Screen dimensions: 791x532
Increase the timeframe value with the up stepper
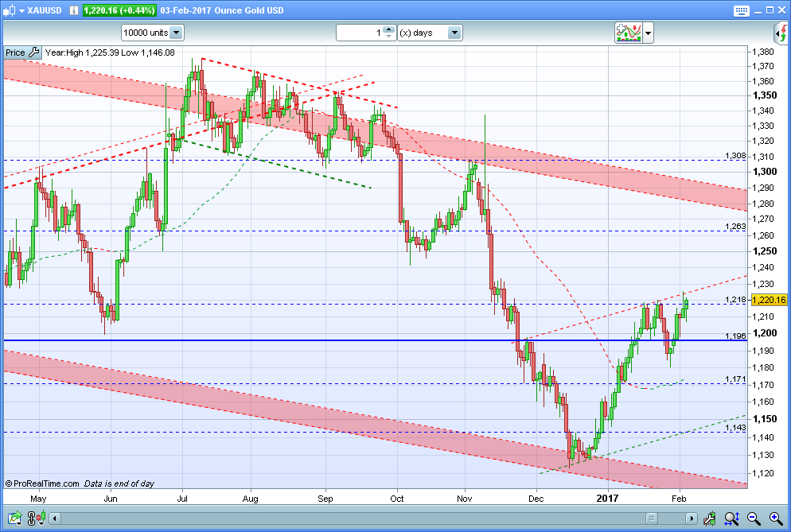coord(388,29)
